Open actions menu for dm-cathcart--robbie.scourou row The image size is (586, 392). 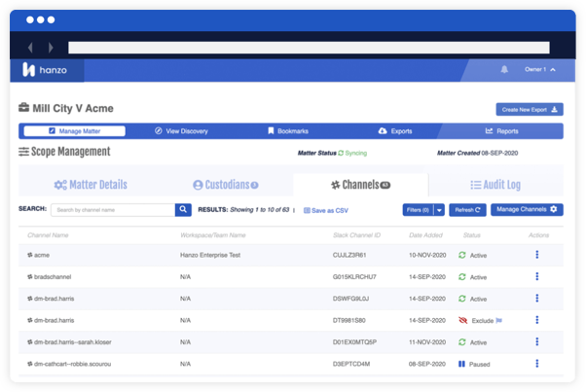[537, 363]
